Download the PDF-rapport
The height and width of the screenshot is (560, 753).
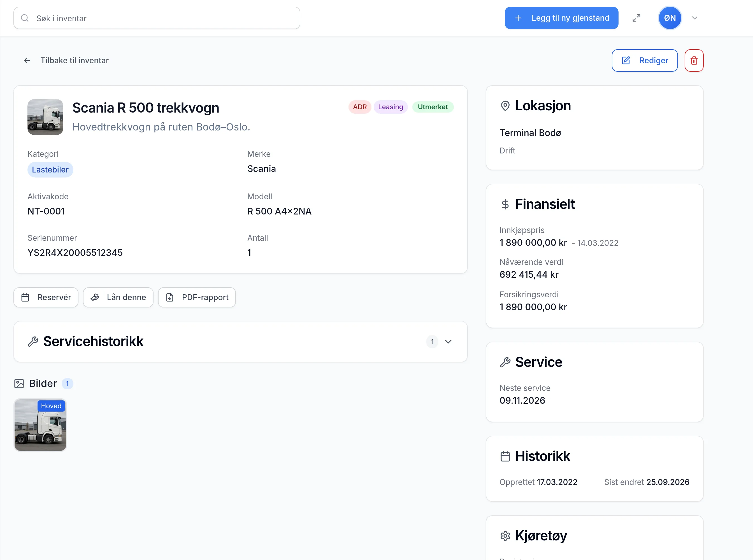point(197,297)
